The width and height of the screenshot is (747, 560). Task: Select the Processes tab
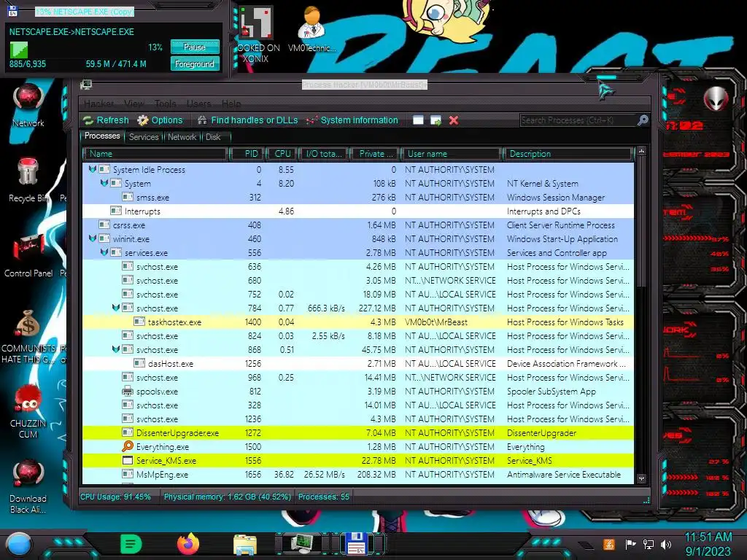102,136
